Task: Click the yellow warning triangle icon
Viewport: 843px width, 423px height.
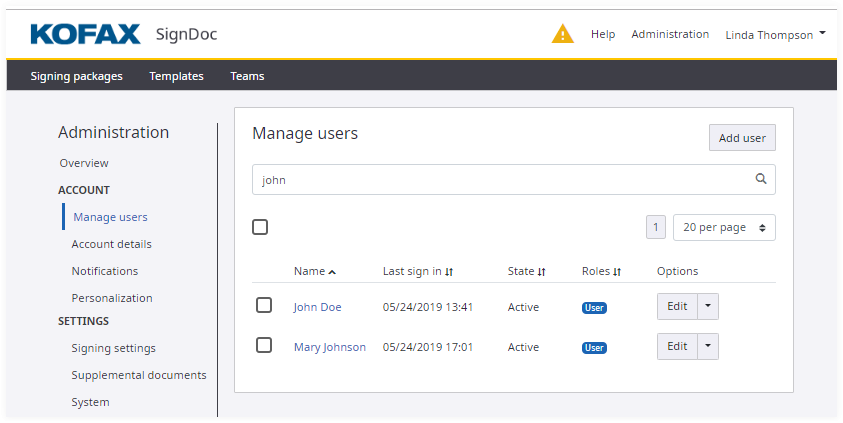Action: (x=563, y=34)
